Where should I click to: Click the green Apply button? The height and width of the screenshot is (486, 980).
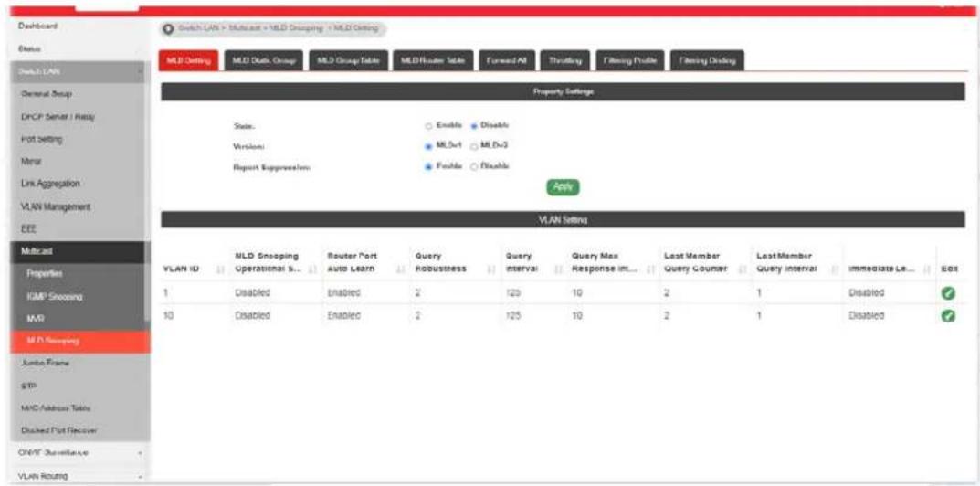pos(564,187)
